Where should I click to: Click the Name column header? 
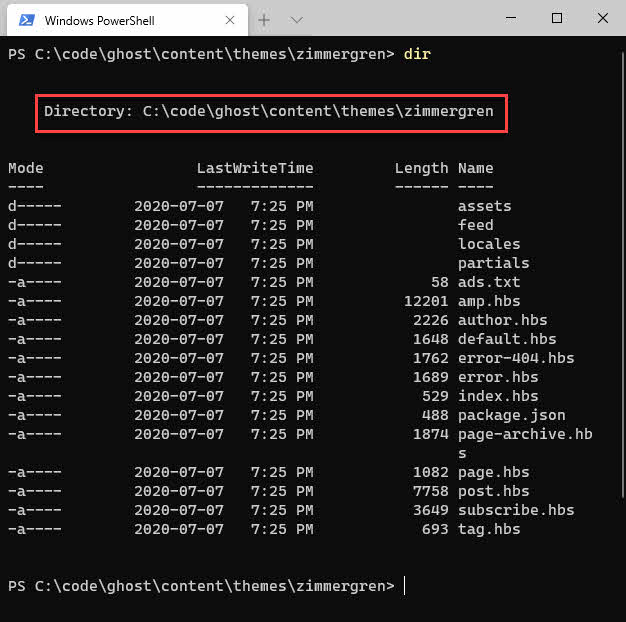pos(475,168)
